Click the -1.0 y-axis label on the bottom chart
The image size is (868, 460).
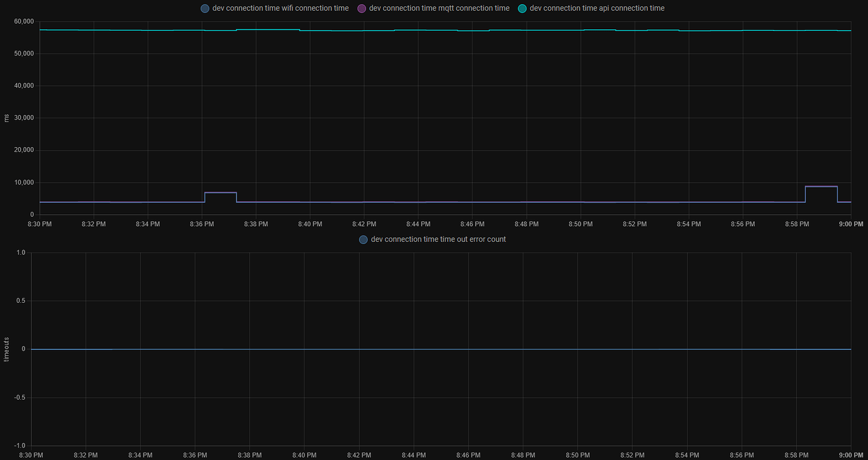19,446
